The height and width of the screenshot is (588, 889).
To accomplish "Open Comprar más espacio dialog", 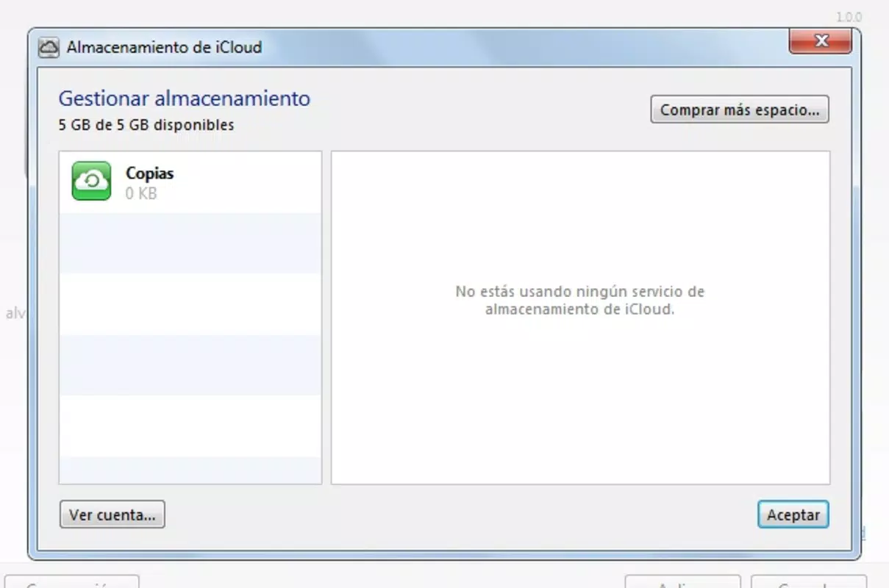I will [x=740, y=110].
